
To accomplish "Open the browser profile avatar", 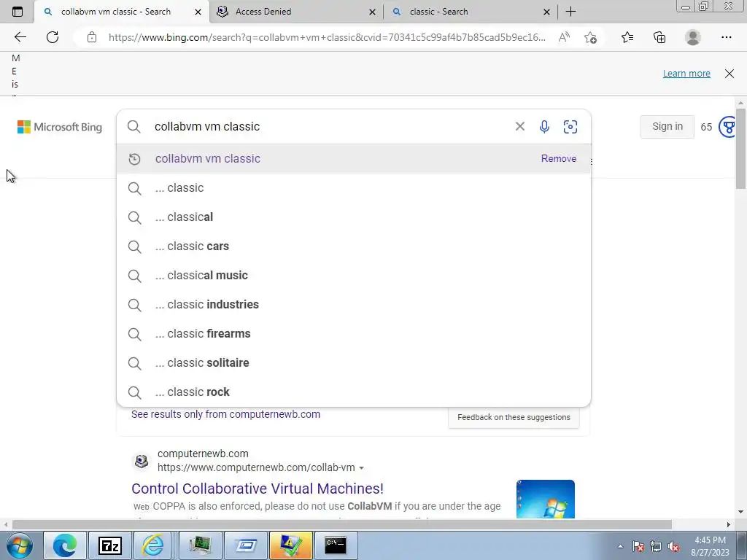I will (x=693, y=37).
